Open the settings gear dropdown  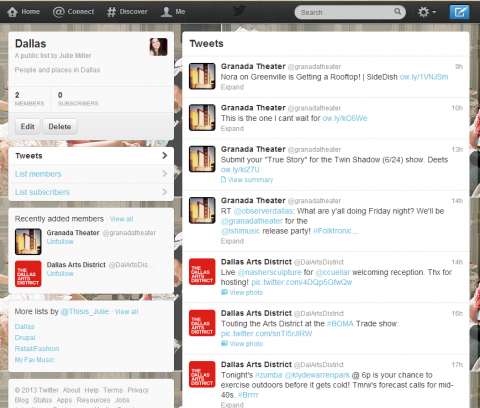tap(427, 12)
